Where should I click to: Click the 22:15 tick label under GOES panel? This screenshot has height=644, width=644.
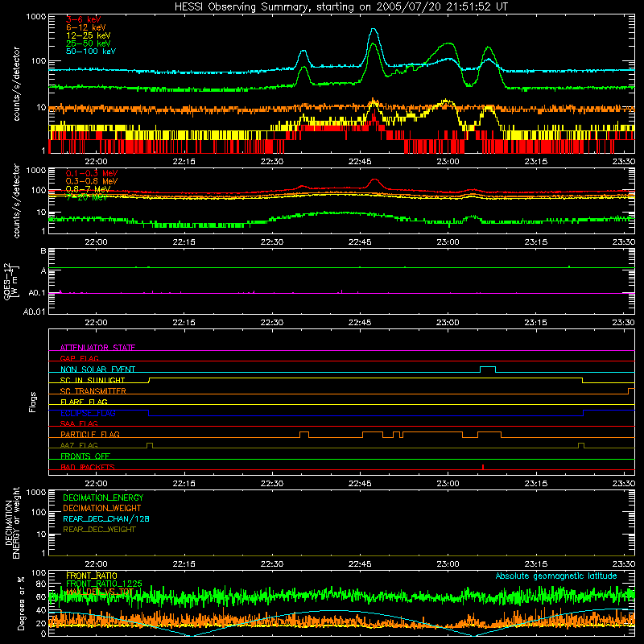[184, 323]
